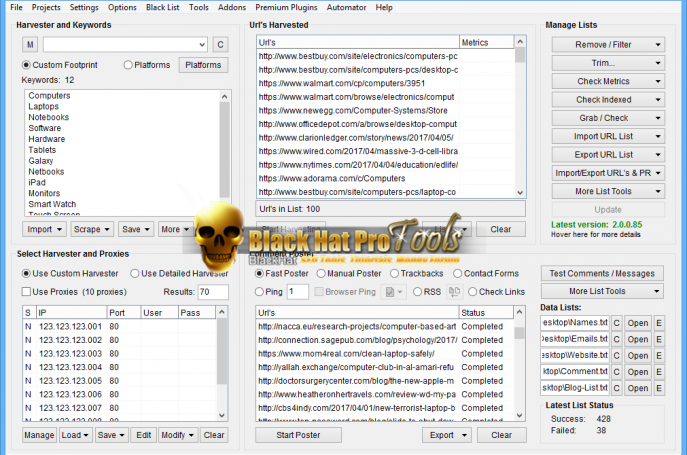Click up arrow of keywords list scrollbar
Image resolution: width=687 pixels, height=455 pixels.
(224, 96)
